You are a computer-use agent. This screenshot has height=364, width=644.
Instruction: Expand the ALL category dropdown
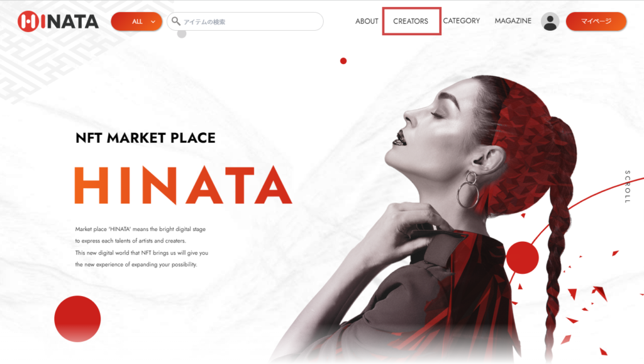[x=136, y=21]
